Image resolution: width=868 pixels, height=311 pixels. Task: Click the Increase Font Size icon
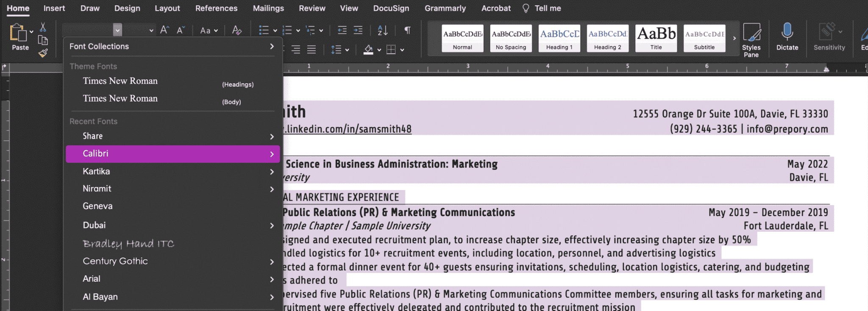tap(164, 30)
